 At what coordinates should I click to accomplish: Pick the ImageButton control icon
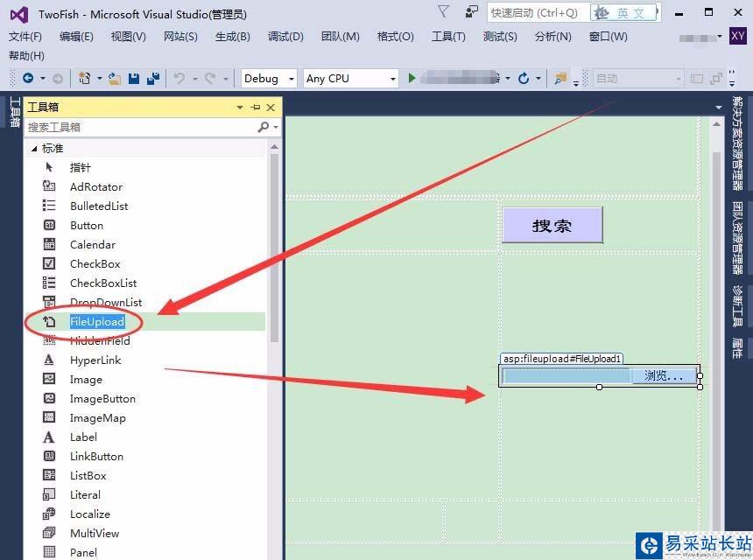(x=49, y=398)
